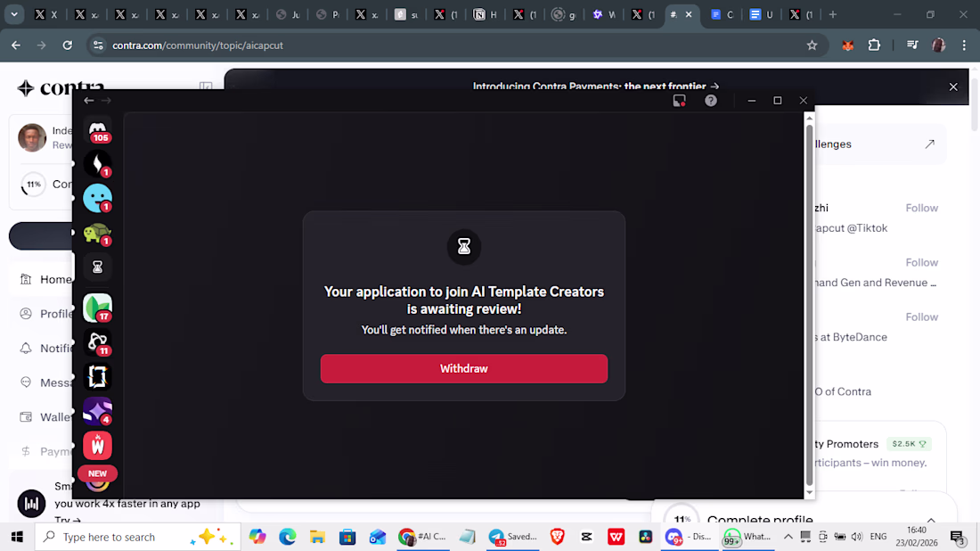Image resolution: width=980 pixels, height=551 pixels.
Task: Click Introducing Contra Payments banner link
Action: click(596, 86)
